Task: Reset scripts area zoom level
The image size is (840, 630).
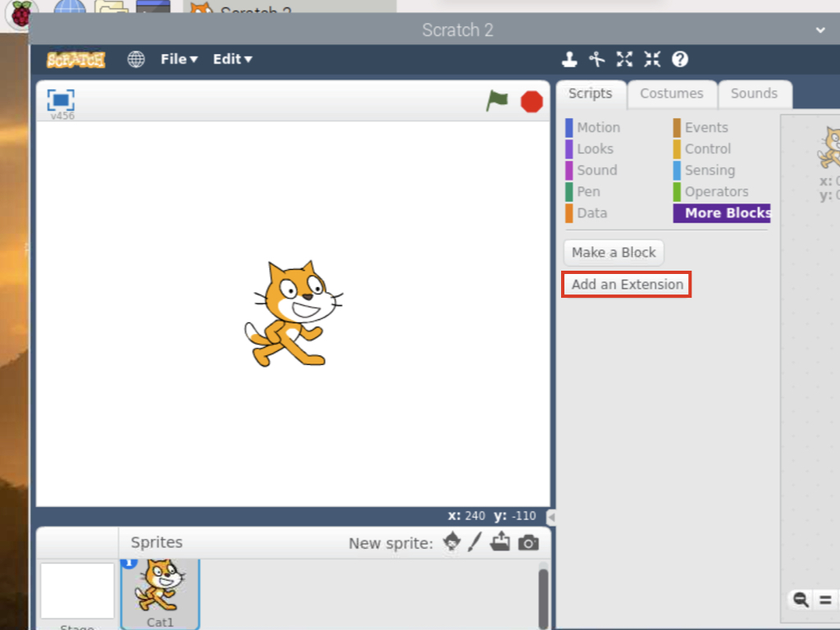Action: [x=825, y=599]
